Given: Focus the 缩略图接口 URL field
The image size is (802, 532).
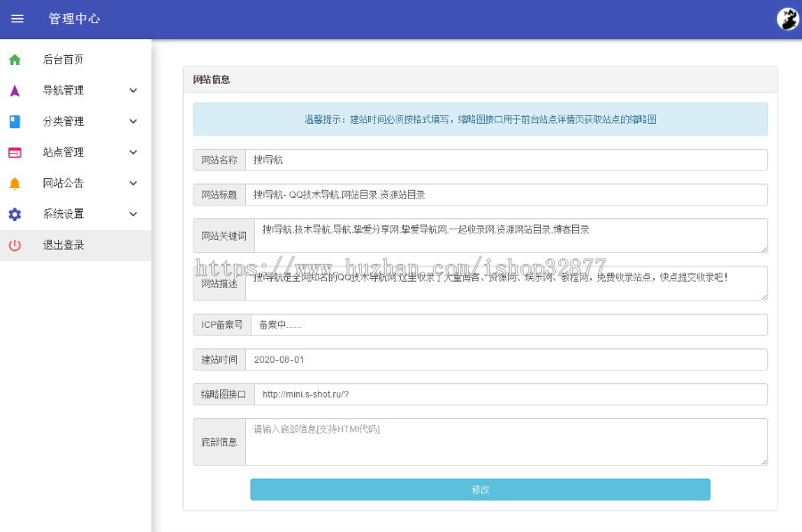Looking at the screenshot, I should 511,395.
